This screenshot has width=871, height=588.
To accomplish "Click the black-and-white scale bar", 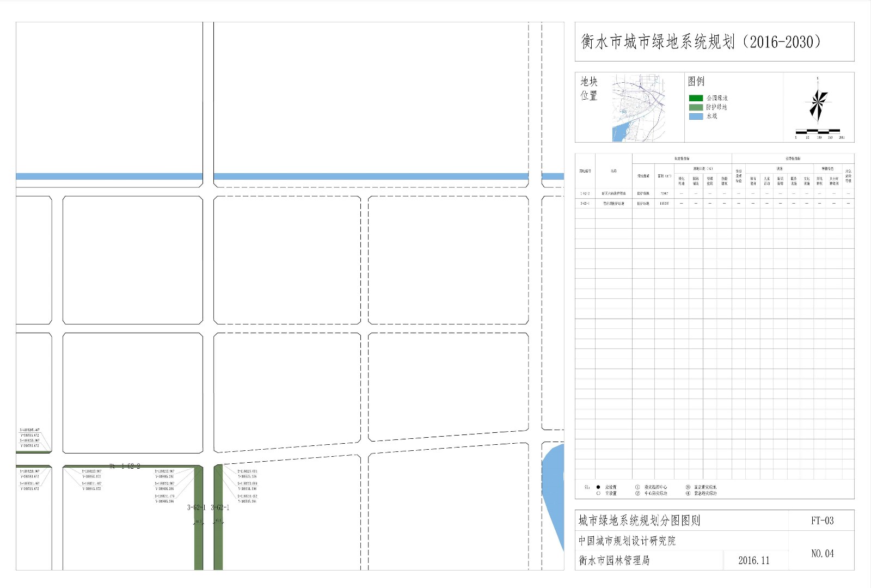I will [818, 131].
